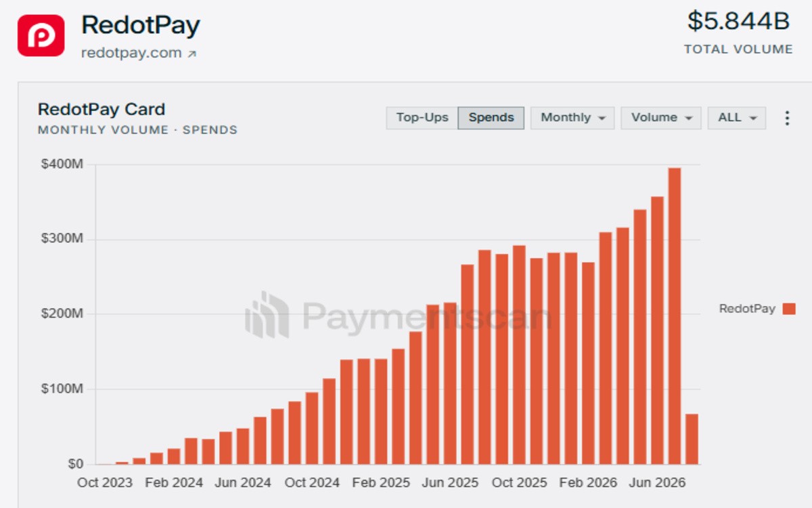The width and height of the screenshot is (812, 508).
Task: Click the RedotPay legend label
Action: [747, 309]
